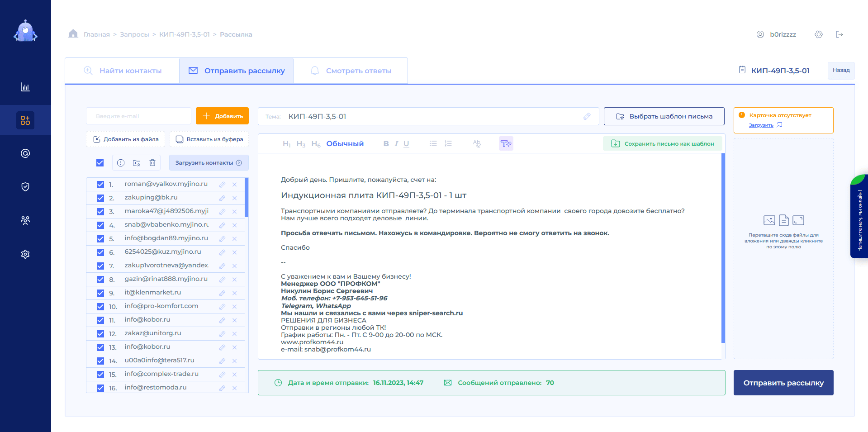Open the 'Смотреть ответы' tab

tap(351, 71)
